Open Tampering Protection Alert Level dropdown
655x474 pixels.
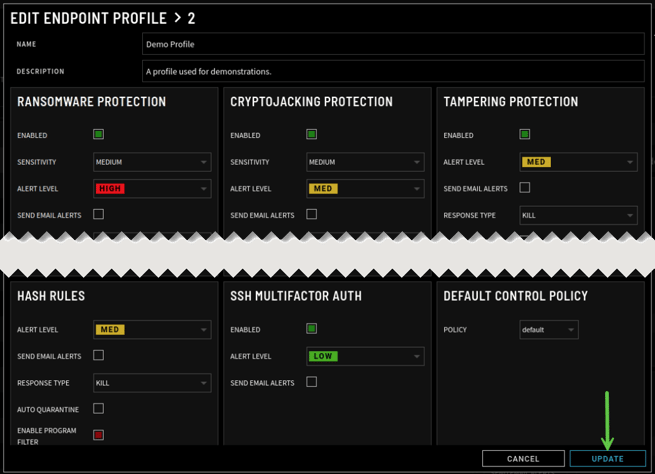coord(578,162)
